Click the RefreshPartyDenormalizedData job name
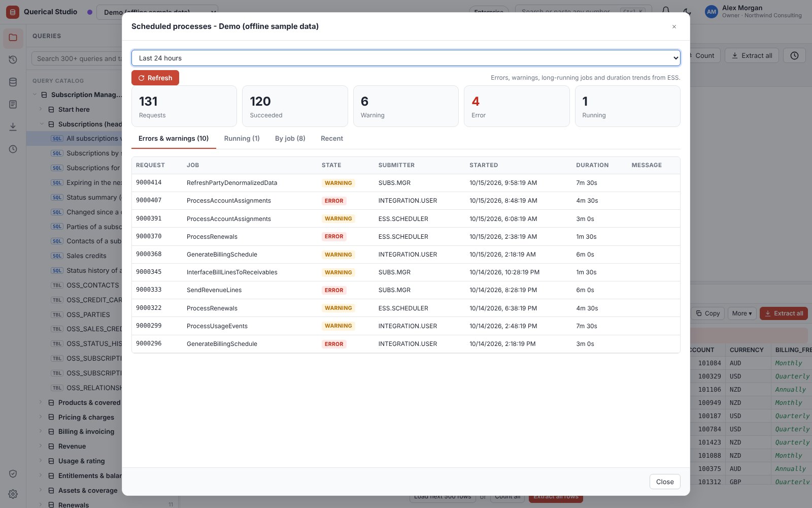The height and width of the screenshot is (508, 812). coord(232,183)
